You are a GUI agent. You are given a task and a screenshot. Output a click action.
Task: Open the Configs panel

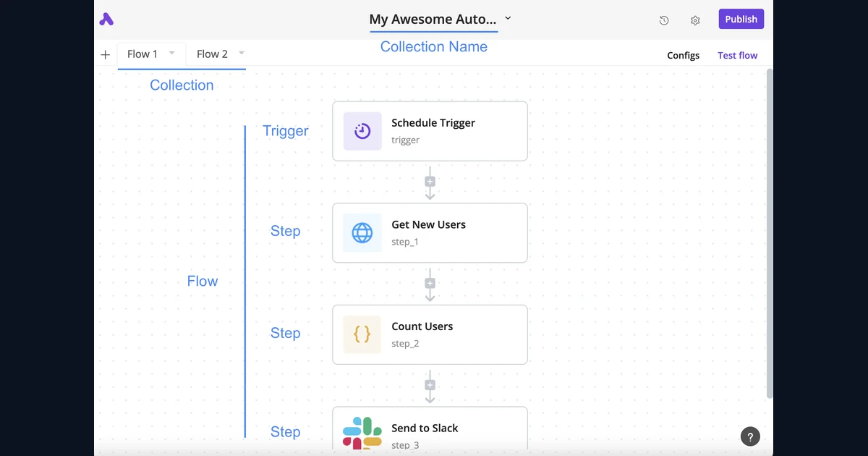pos(684,55)
